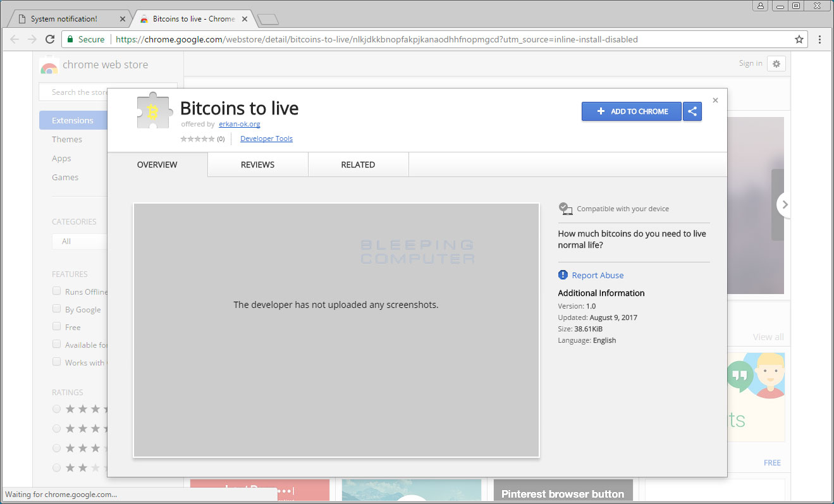
Task: Toggle the By Google checkbox
Action: [x=56, y=309]
